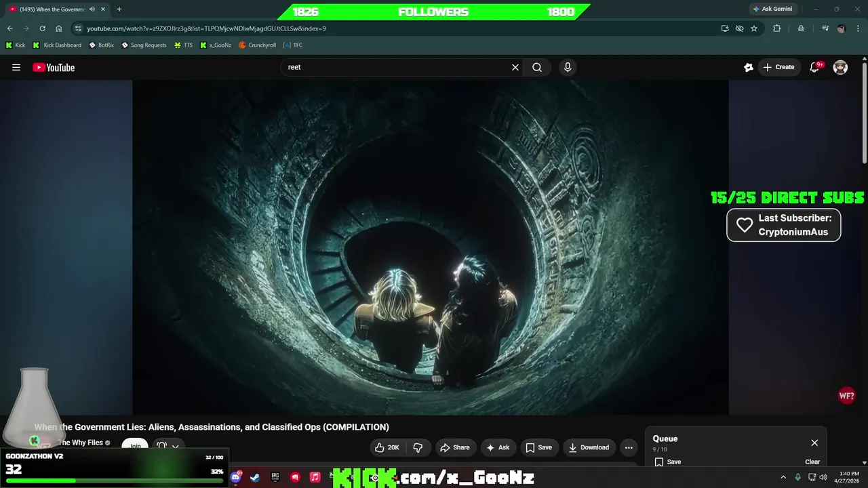This screenshot has width=868, height=488.
Task: Open the TFC bookmark
Action: (x=292, y=45)
